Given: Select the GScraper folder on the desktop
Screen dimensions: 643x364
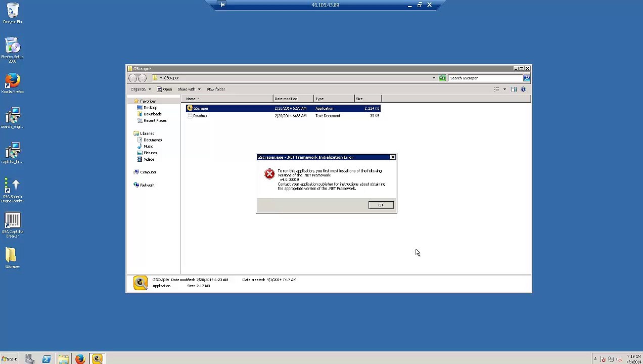Looking at the screenshot, I should tap(12, 258).
